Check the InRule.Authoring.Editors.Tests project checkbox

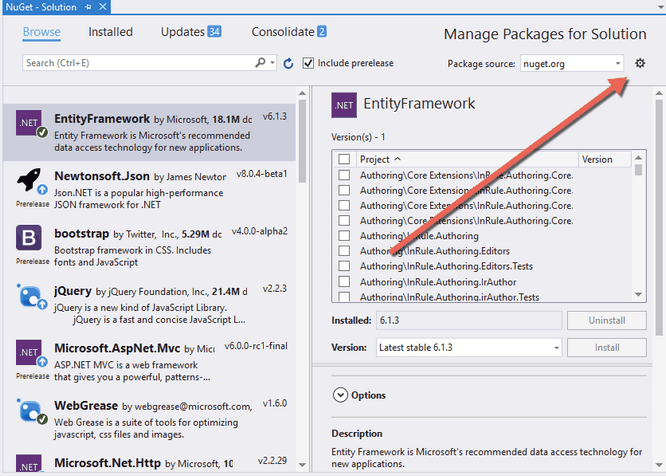coord(345,266)
